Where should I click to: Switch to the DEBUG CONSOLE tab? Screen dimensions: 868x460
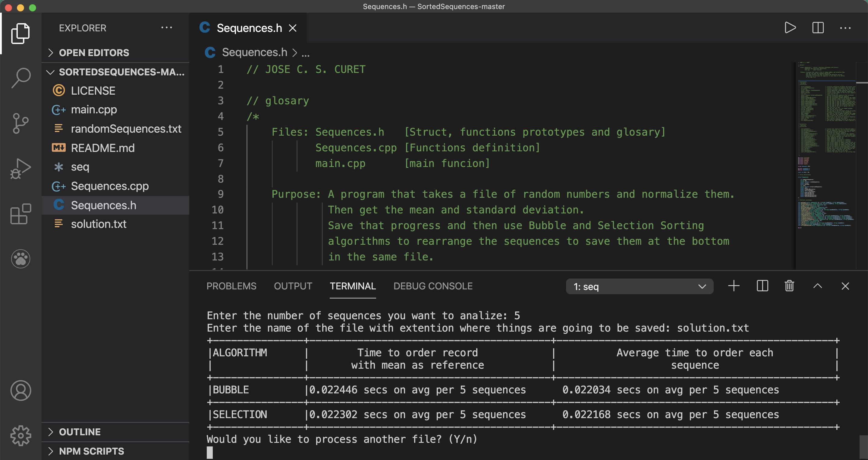tap(433, 286)
